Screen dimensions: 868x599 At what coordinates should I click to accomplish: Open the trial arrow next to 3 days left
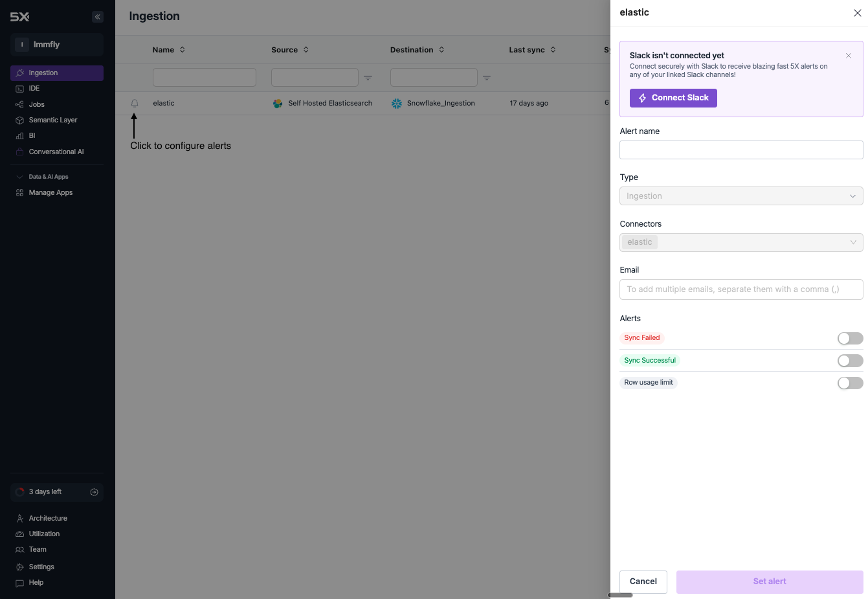tap(94, 492)
